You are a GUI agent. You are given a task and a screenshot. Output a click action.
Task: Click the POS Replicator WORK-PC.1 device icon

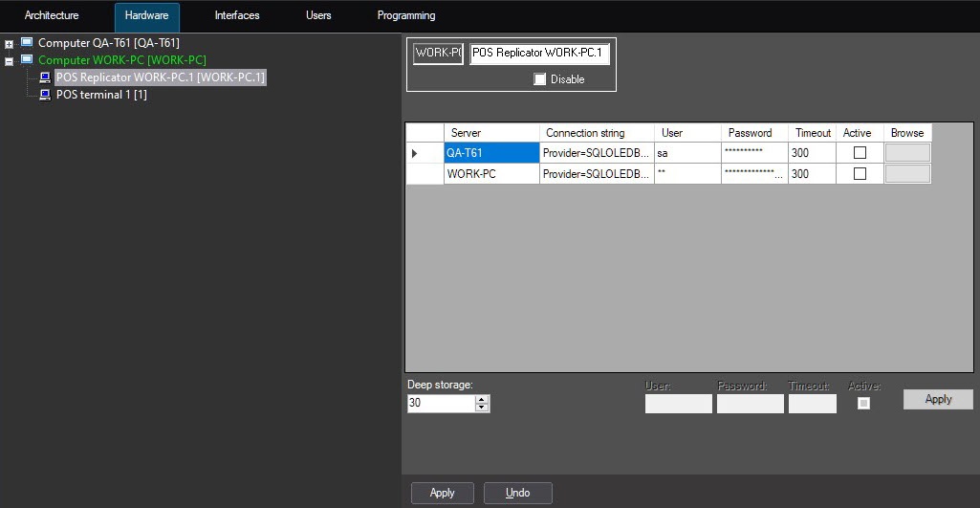45,77
